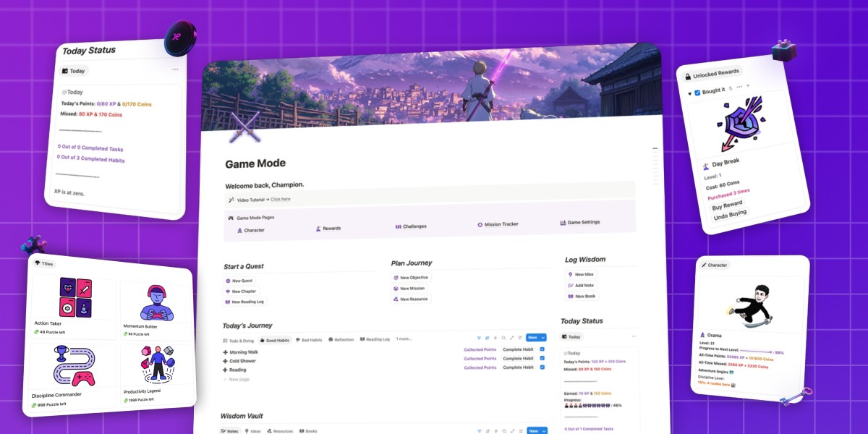The width and height of the screenshot is (868, 434).
Task: Click the Video Tutorial 'Click here' link
Action: tap(281, 199)
